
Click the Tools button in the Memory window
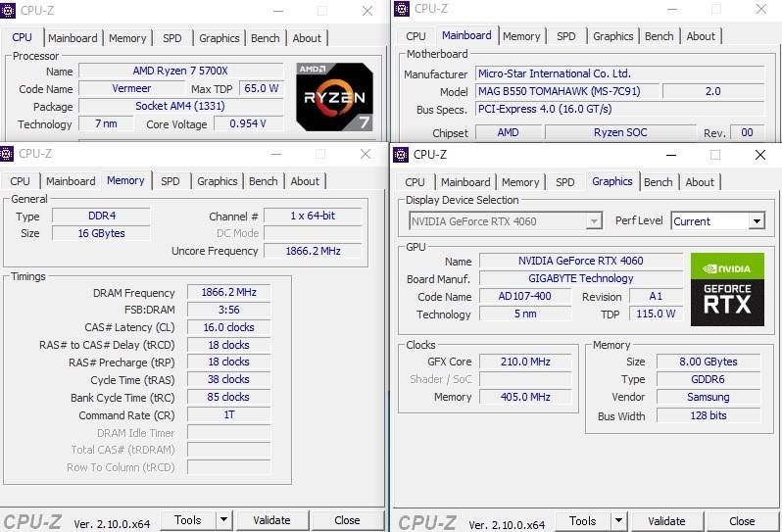pos(188,520)
